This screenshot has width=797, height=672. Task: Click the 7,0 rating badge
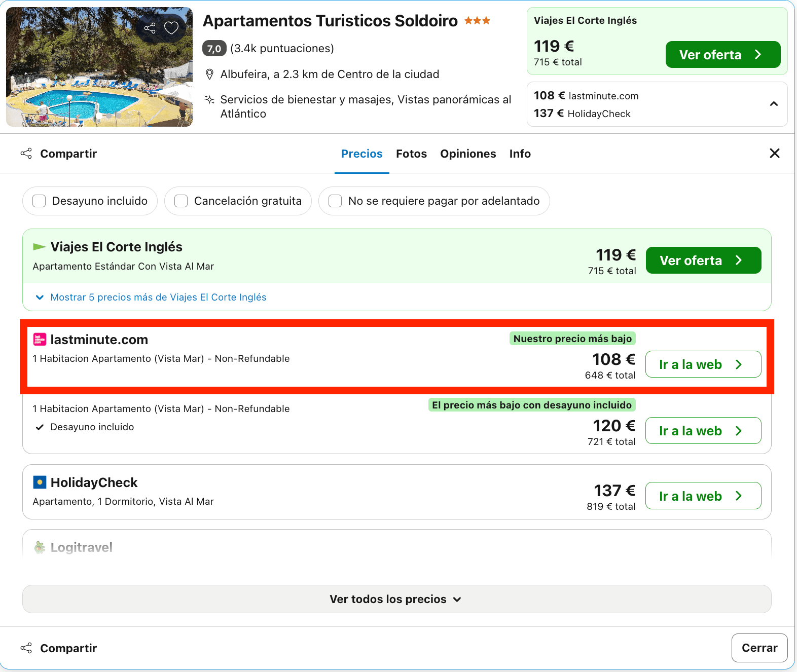[x=214, y=49]
